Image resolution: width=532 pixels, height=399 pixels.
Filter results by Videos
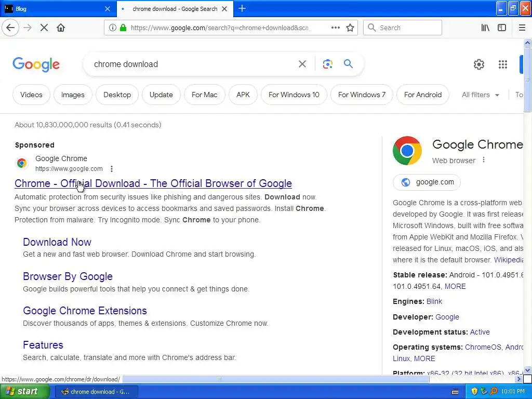click(31, 95)
